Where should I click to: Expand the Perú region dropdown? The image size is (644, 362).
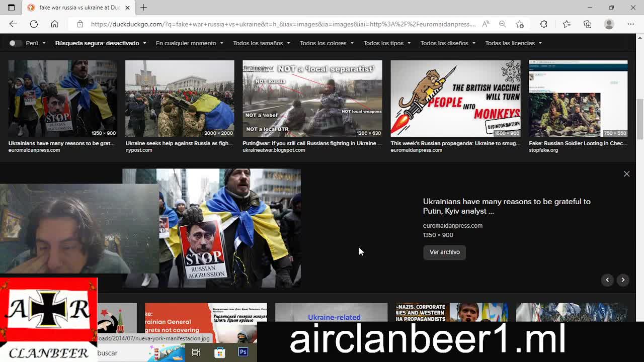pyautogui.click(x=36, y=43)
